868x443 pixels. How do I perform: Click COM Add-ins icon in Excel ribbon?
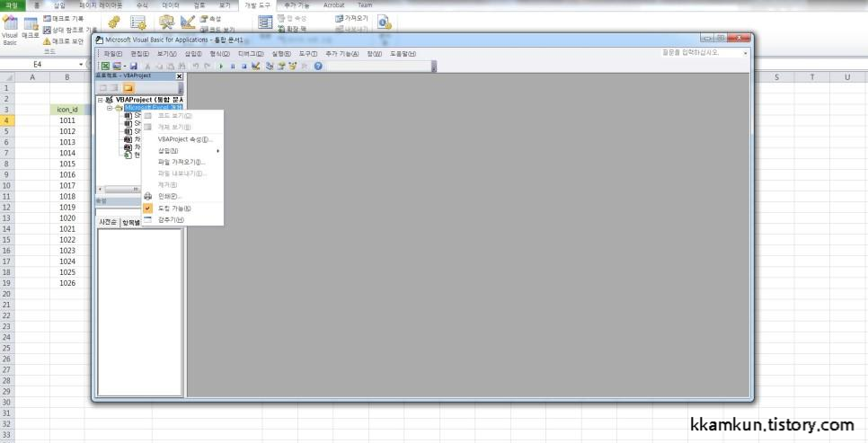point(137,22)
